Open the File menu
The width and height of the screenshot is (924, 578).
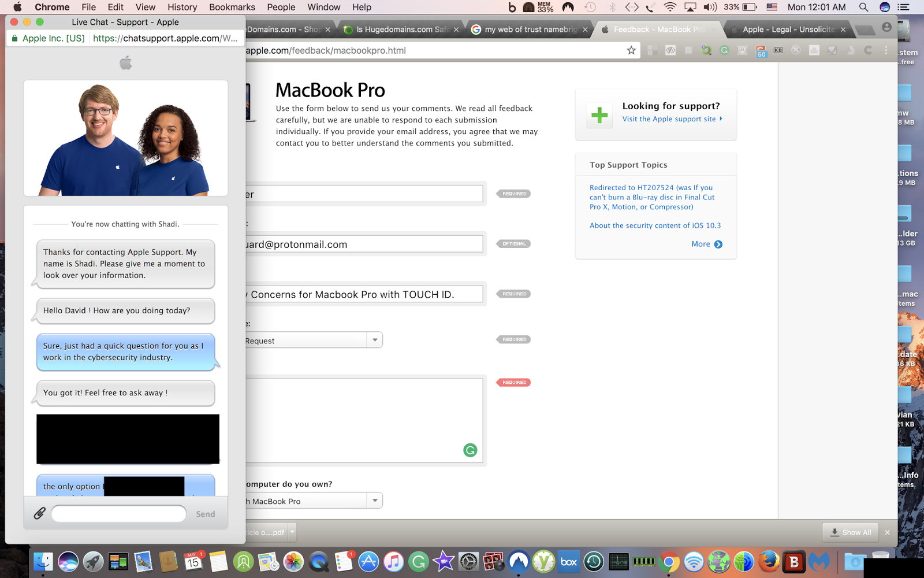89,7
